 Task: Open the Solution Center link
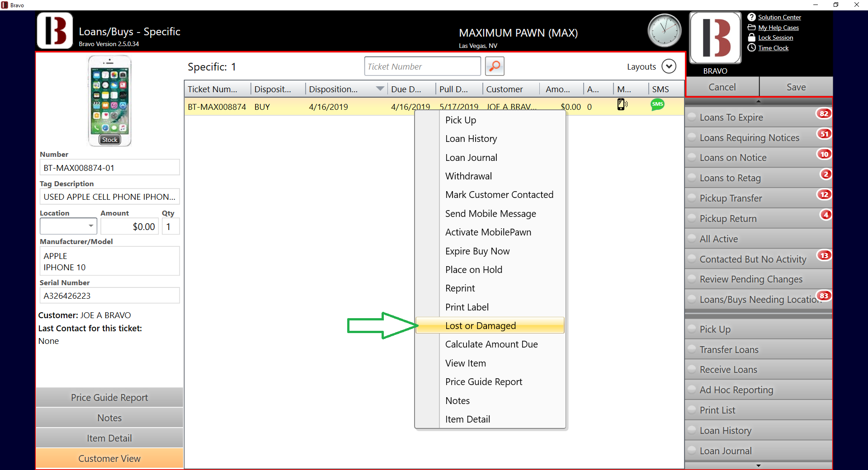coord(779,17)
